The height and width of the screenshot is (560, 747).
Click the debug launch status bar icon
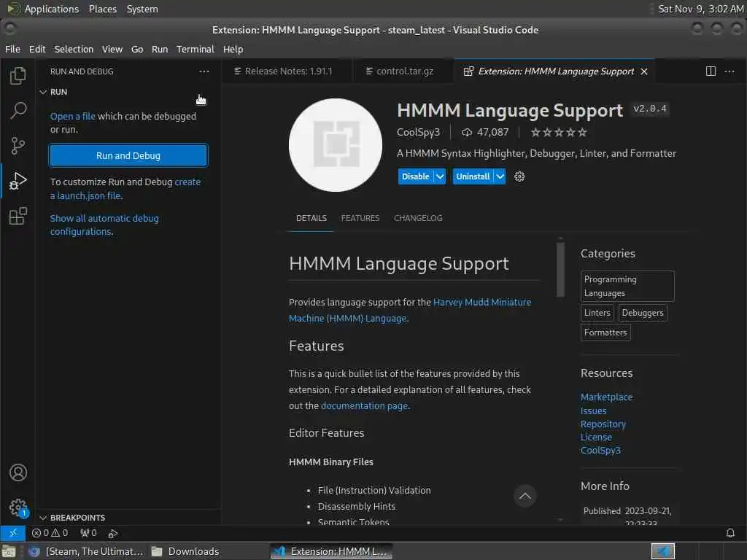113,533
